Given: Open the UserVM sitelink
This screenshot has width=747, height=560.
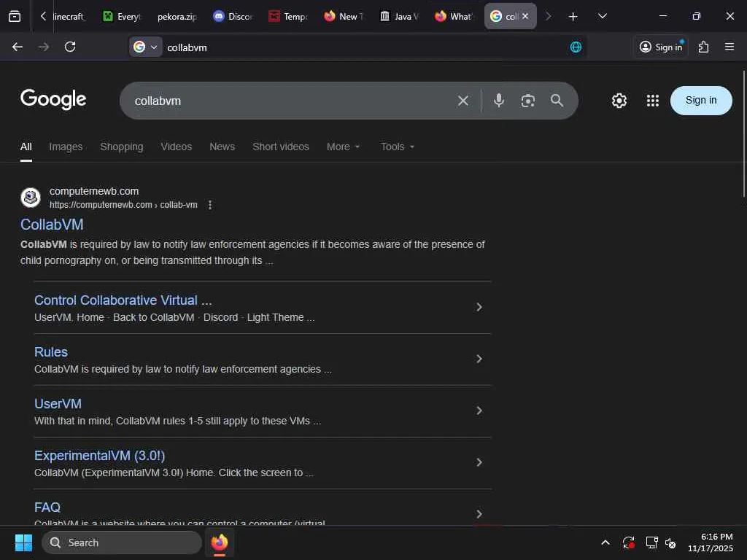Looking at the screenshot, I should point(58,404).
